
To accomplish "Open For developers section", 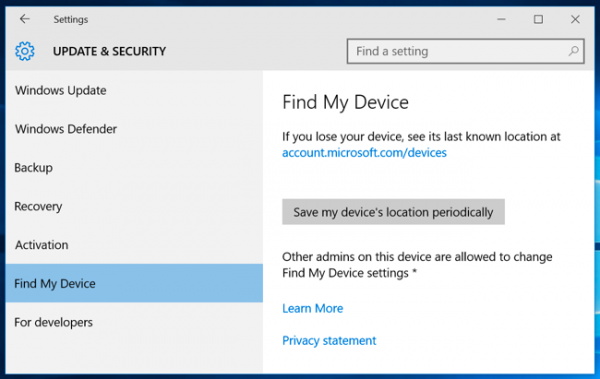I will [x=134, y=322].
